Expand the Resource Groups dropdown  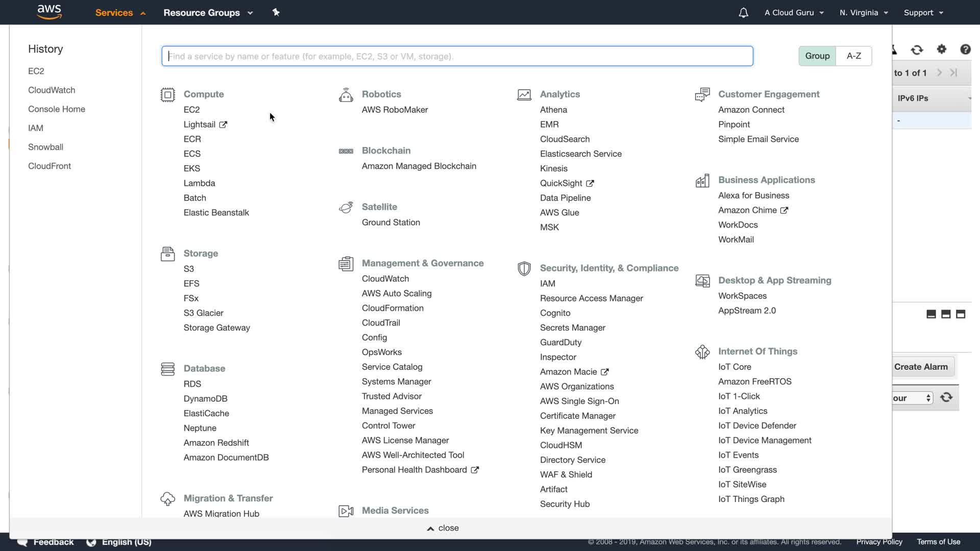[x=208, y=13]
